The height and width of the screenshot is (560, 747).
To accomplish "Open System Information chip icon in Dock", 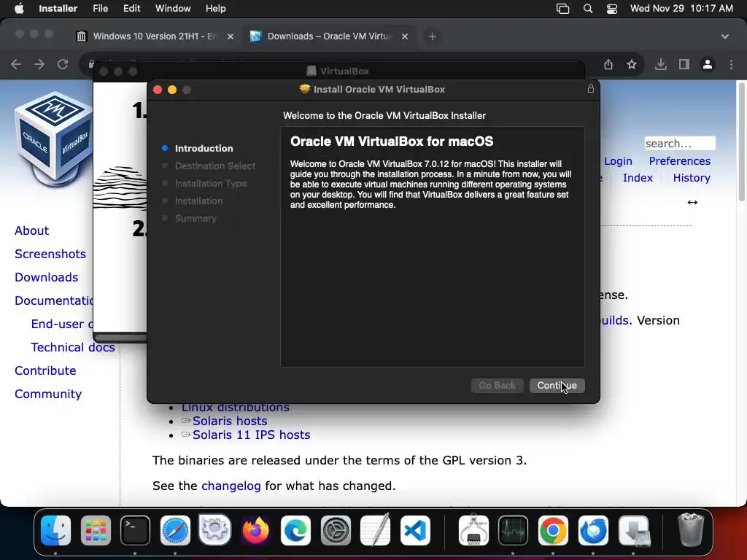I will point(473,530).
